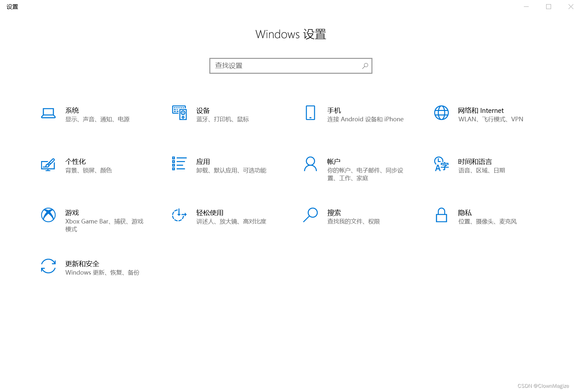Viewport: 574px width, 392px height.
Task: Click the 轻松使用 ease of access icon
Action: [179, 215]
